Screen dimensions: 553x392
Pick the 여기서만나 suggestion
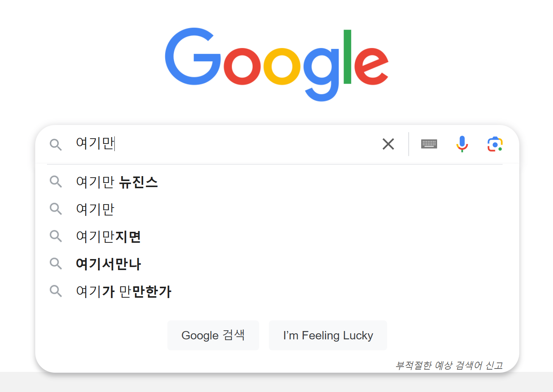[x=108, y=264]
